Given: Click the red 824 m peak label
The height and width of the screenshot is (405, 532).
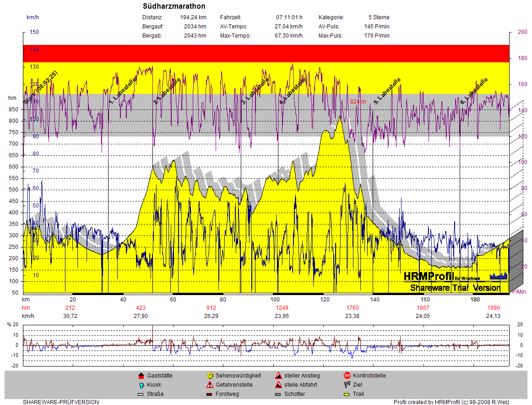Looking at the screenshot, I should [x=358, y=101].
